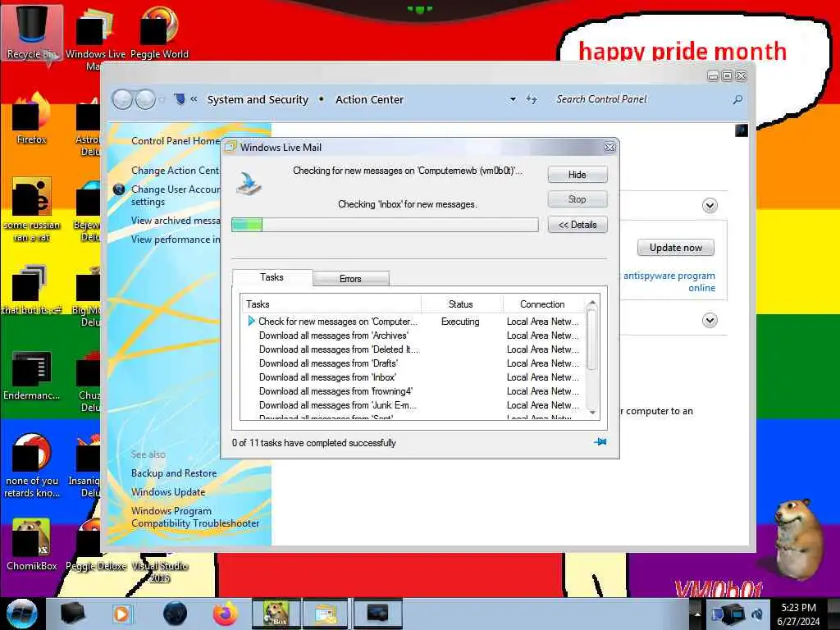
Task: Click the Control Panel search magnifier icon
Action: [x=737, y=99]
